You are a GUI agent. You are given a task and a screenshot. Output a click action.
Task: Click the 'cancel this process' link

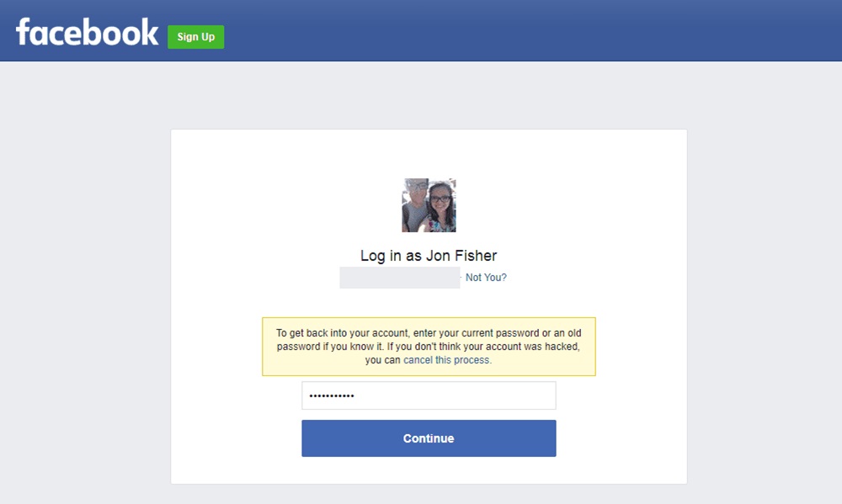447,360
